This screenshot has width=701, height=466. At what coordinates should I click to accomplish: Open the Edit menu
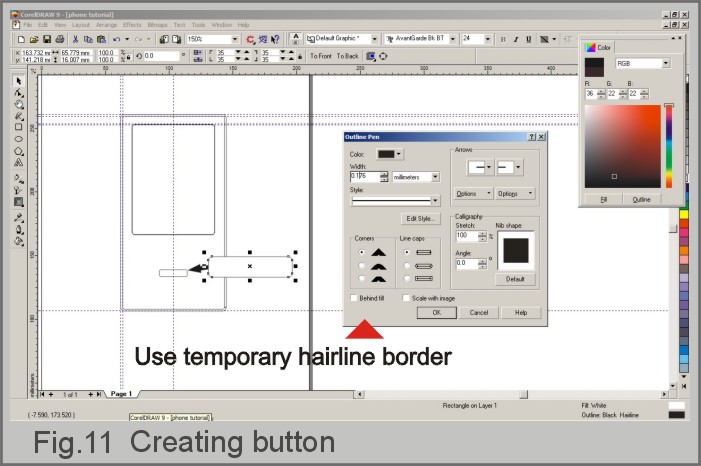[x=43, y=25]
